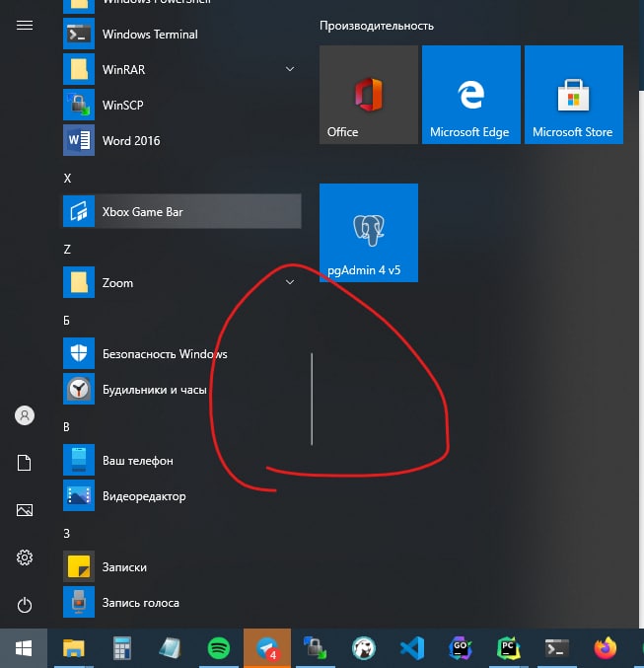
Task: Open the user account icon
Action: (x=25, y=415)
